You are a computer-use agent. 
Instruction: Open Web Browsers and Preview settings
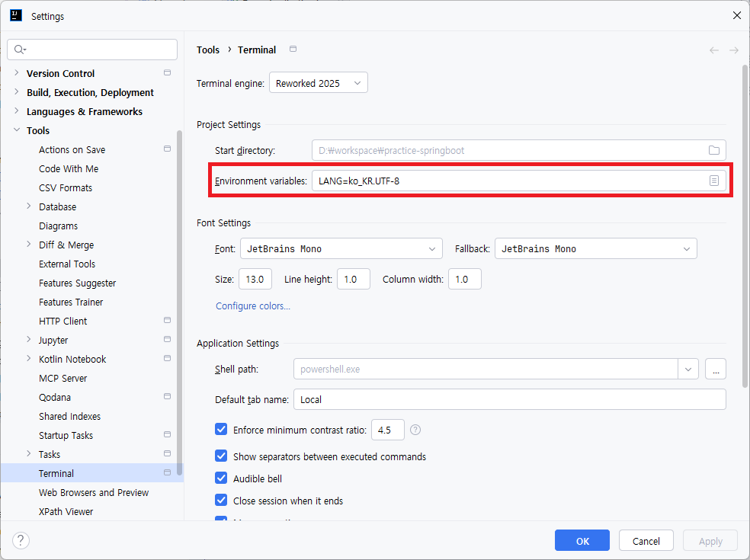[x=94, y=492]
